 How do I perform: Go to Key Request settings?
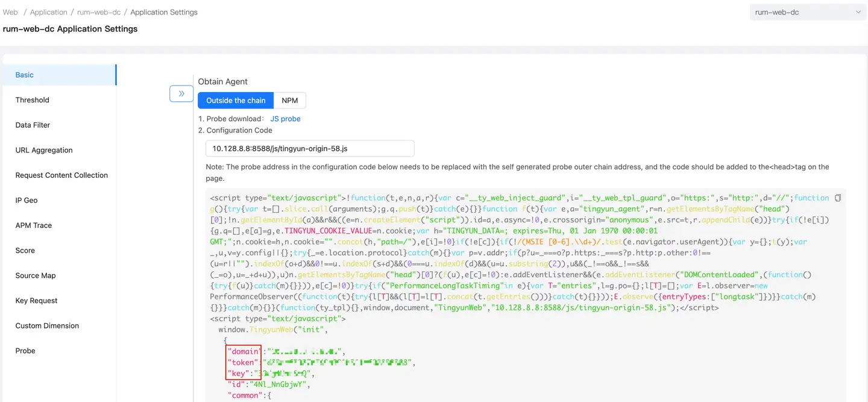tap(37, 301)
